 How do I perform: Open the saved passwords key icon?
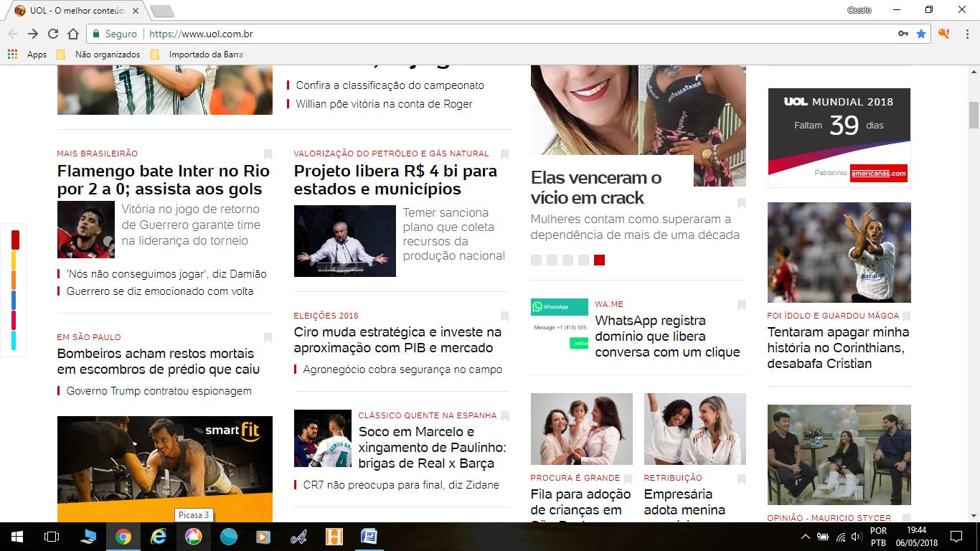[903, 34]
